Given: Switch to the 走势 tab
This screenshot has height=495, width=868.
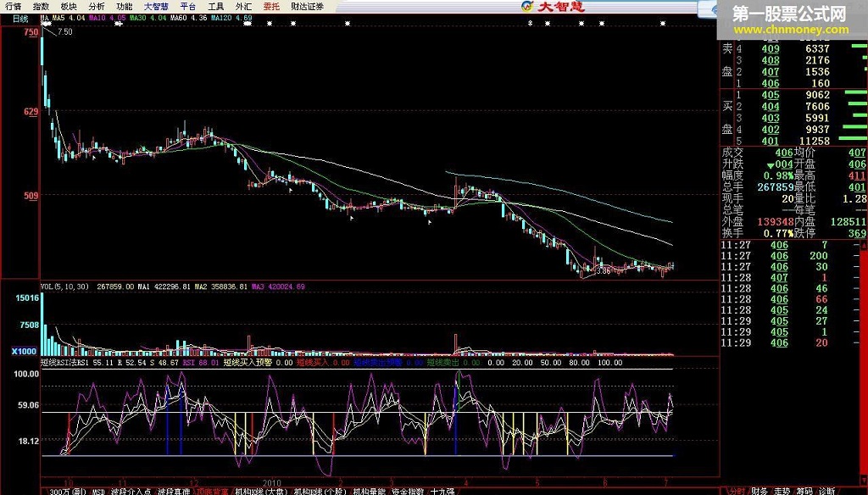Looking at the screenshot, I should click(x=782, y=491).
